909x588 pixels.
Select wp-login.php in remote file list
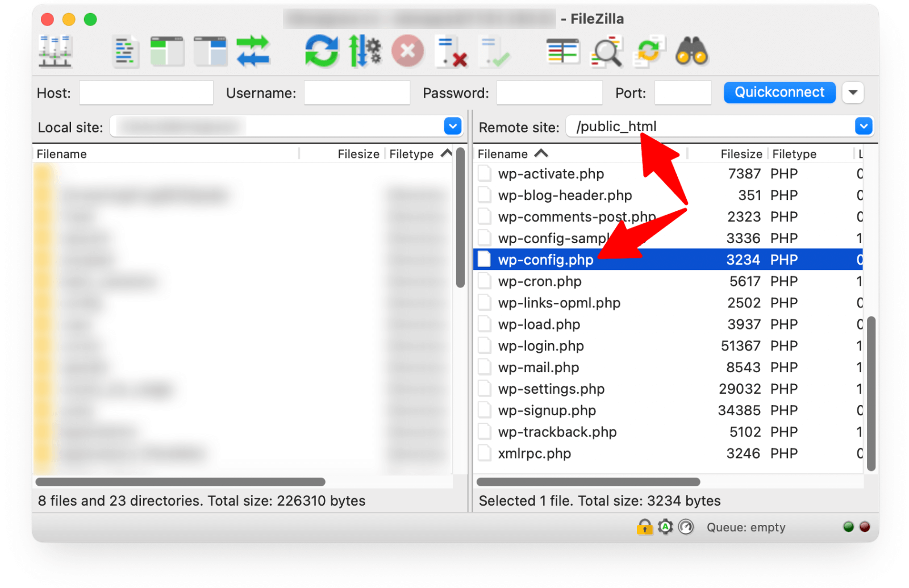[541, 346]
